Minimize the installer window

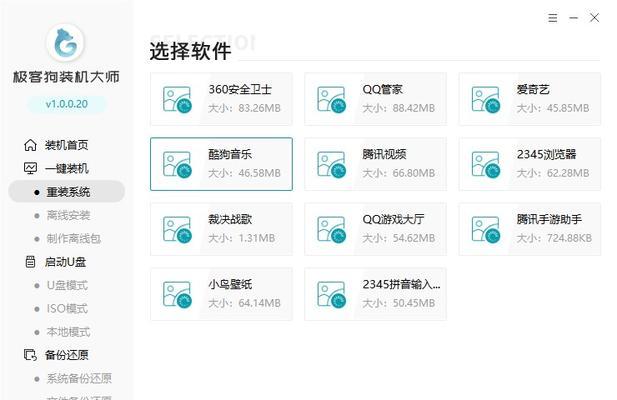[x=573, y=18]
